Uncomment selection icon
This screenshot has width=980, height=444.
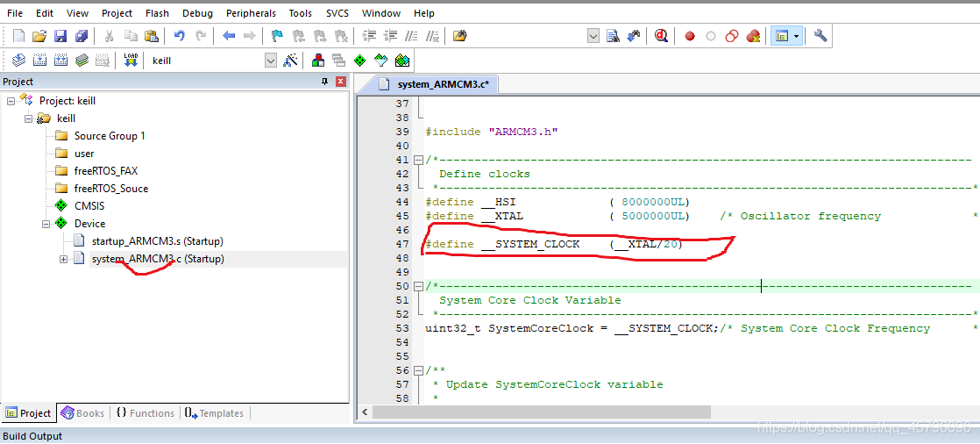click(431, 36)
